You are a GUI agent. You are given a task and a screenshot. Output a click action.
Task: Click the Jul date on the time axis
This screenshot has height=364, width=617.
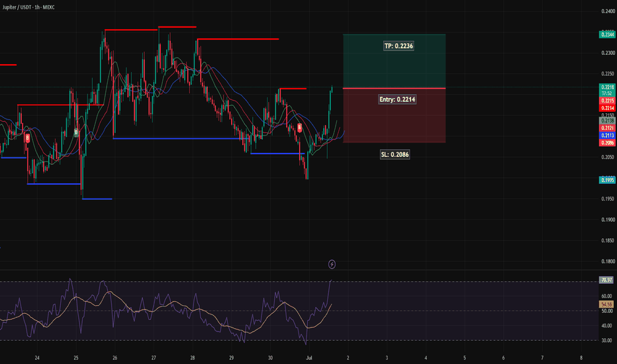[309, 357]
